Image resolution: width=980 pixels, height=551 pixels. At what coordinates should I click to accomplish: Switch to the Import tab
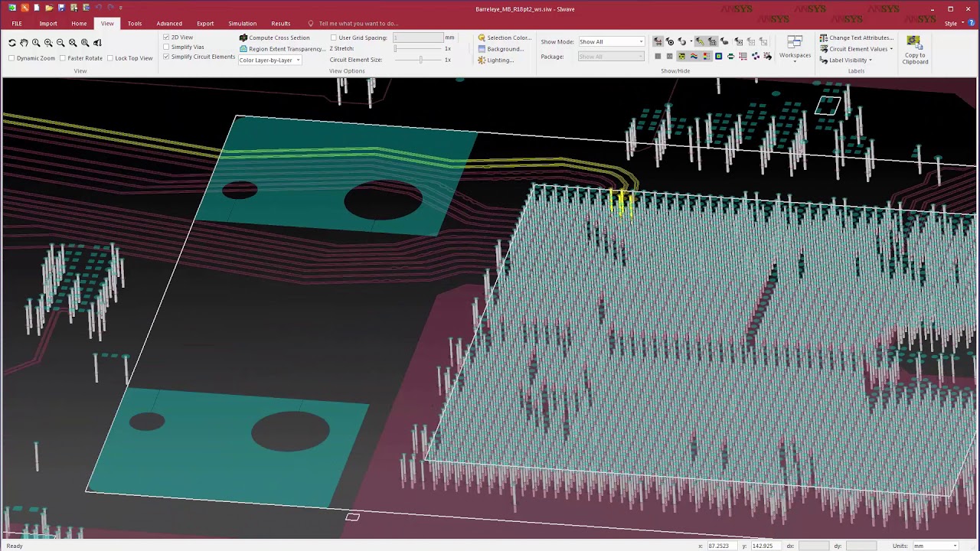(48, 23)
